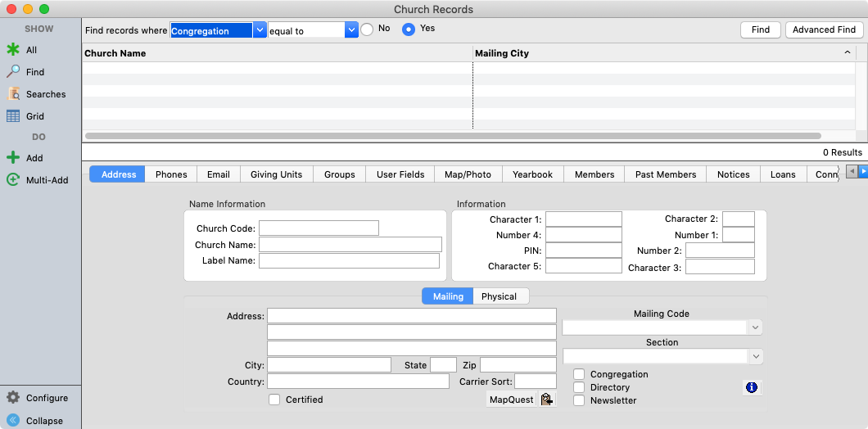The height and width of the screenshot is (429, 868).
Task: Click the blue info icon
Action: click(x=752, y=387)
